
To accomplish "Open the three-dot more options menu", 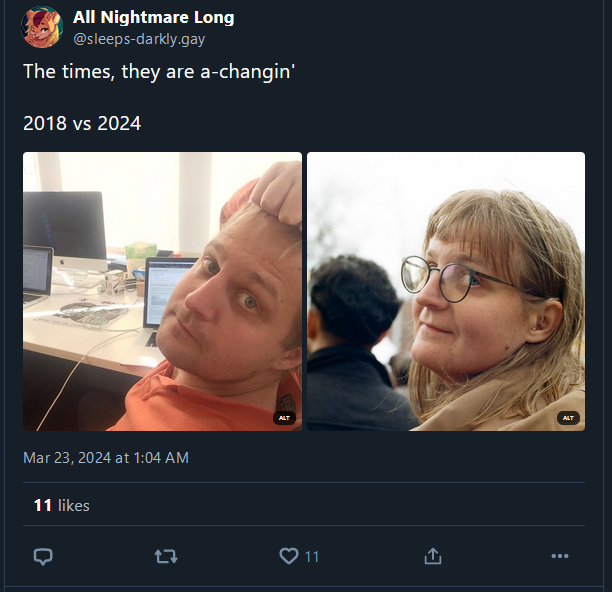I will coord(560,556).
